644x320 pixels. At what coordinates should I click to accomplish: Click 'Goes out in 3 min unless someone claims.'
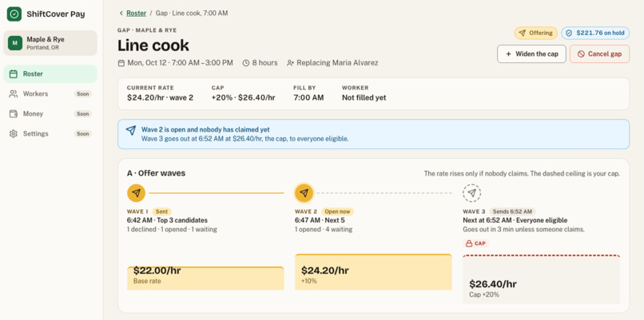click(x=523, y=229)
